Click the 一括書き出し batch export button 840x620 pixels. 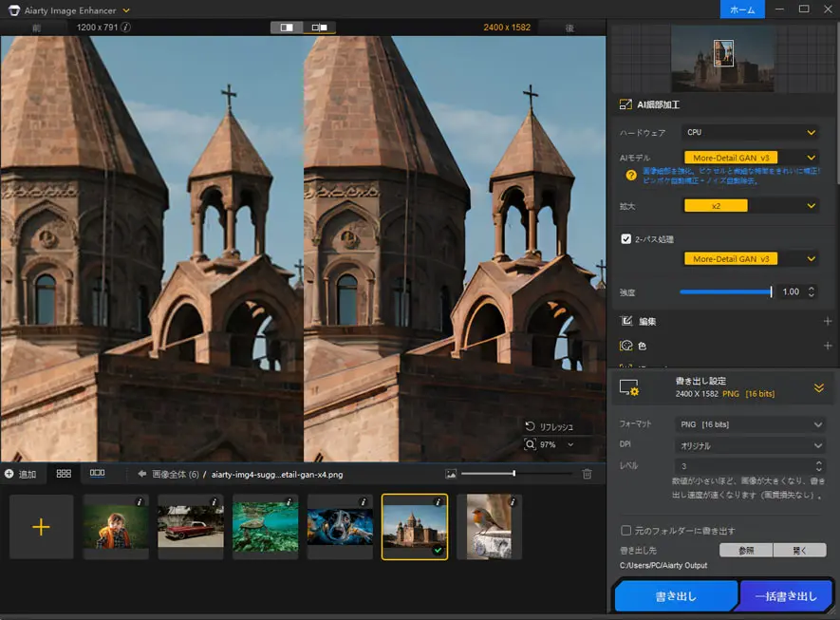point(785,596)
